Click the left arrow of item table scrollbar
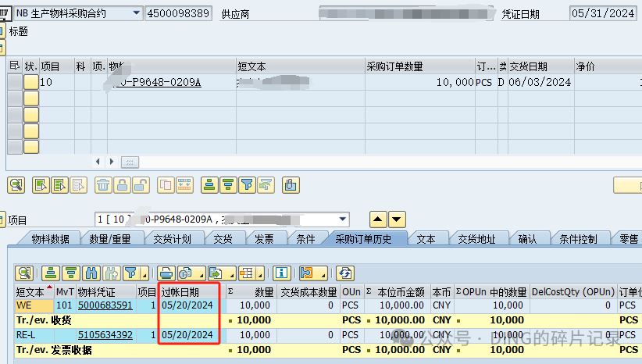642x364 pixels. coord(98,162)
